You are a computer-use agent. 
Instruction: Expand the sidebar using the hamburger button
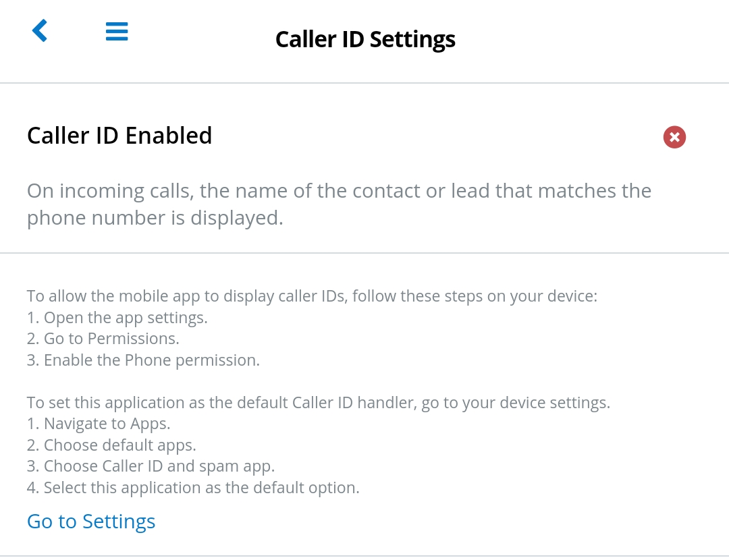click(x=116, y=31)
